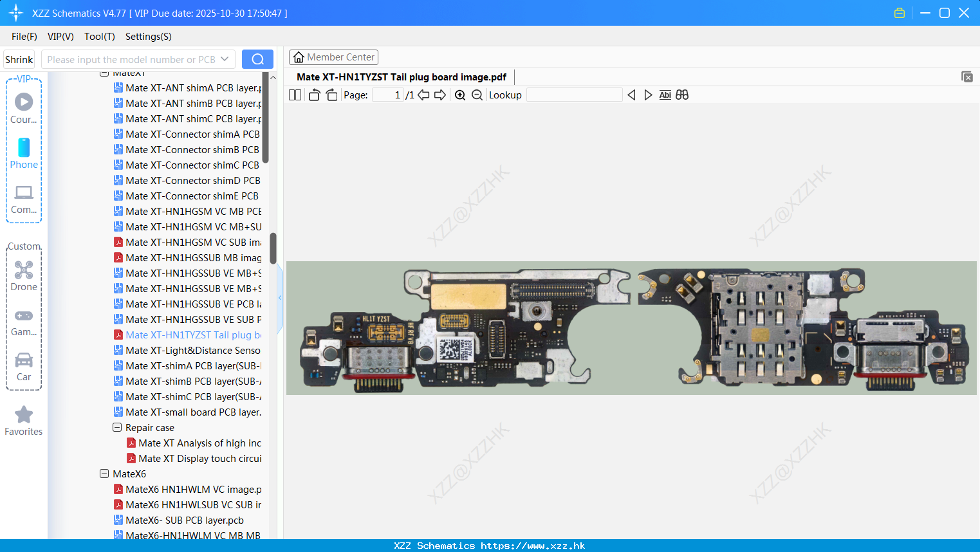Zoom out of the PDF
980x552 pixels.
[477, 95]
